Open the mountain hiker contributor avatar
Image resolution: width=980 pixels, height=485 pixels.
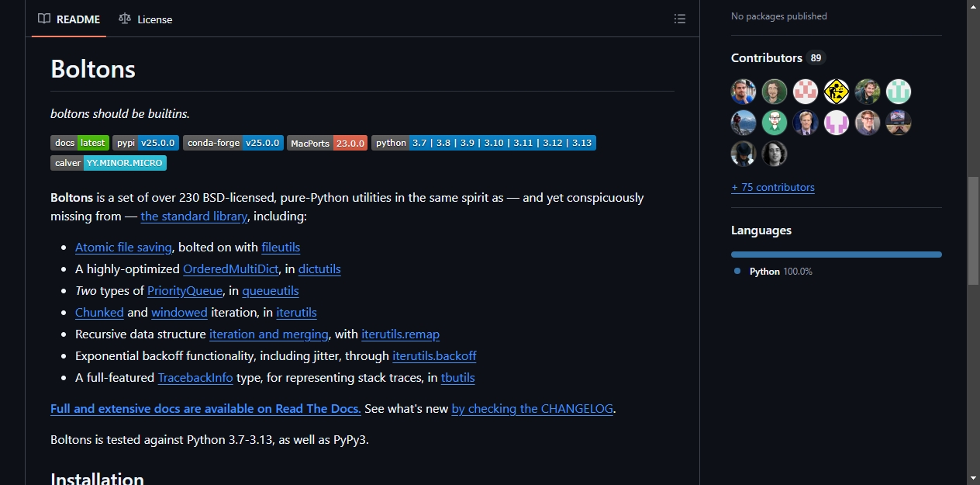(x=744, y=123)
